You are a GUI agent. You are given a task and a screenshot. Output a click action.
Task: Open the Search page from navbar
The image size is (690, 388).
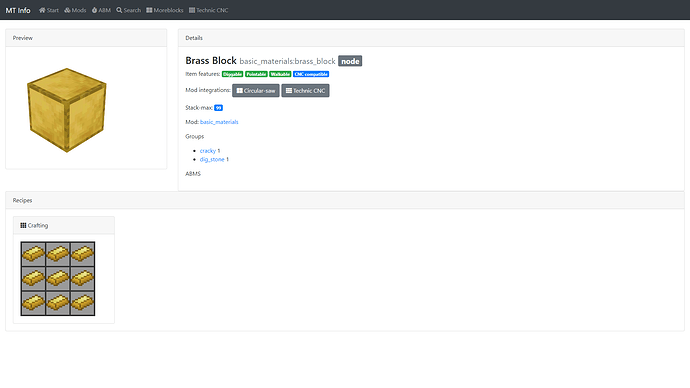click(x=128, y=10)
